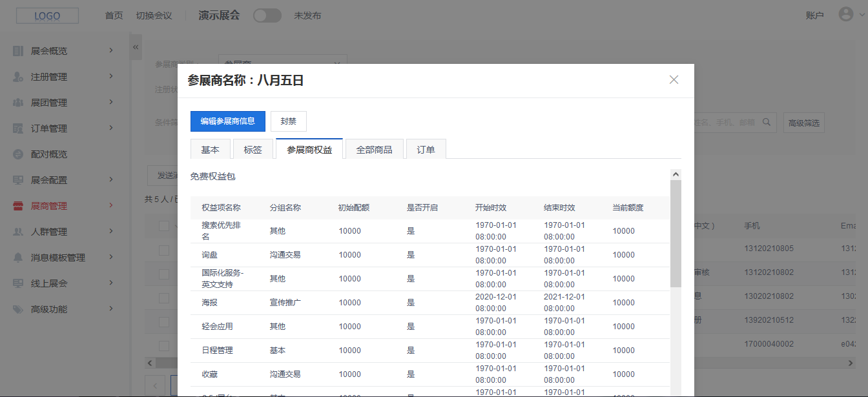Expand 展会概览 submenu chevron
This screenshot has height=397, width=868.
111,50
